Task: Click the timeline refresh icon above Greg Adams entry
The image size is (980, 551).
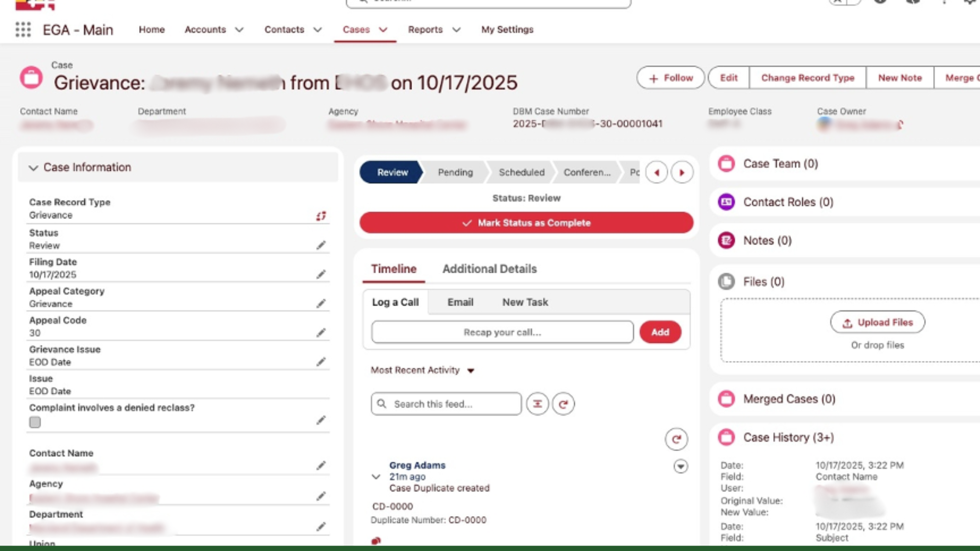Action: (x=677, y=439)
